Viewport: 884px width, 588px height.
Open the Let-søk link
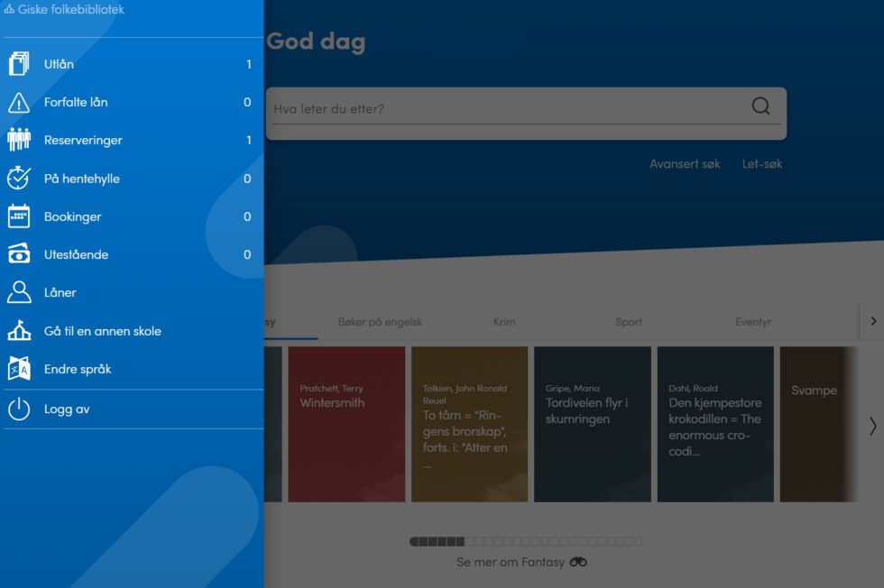pyautogui.click(x=762, y=164)
